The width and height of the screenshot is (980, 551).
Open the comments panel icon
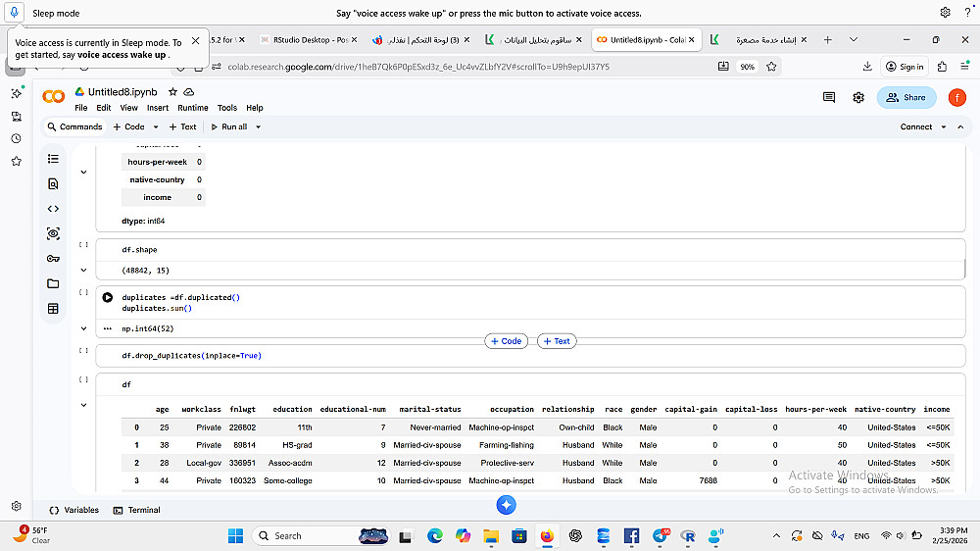point(829,98)
